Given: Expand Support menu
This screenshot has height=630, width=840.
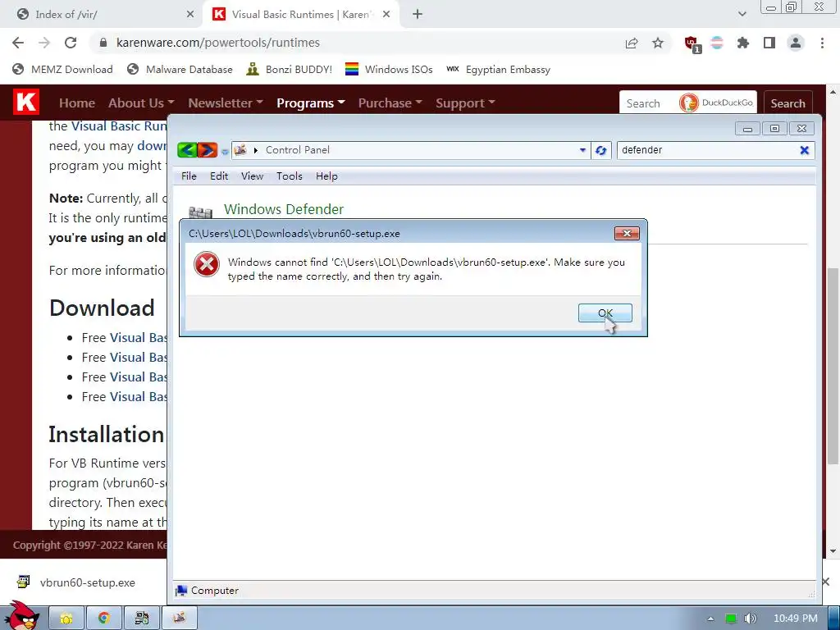Looking at the screenshot, I should [465, 103].
